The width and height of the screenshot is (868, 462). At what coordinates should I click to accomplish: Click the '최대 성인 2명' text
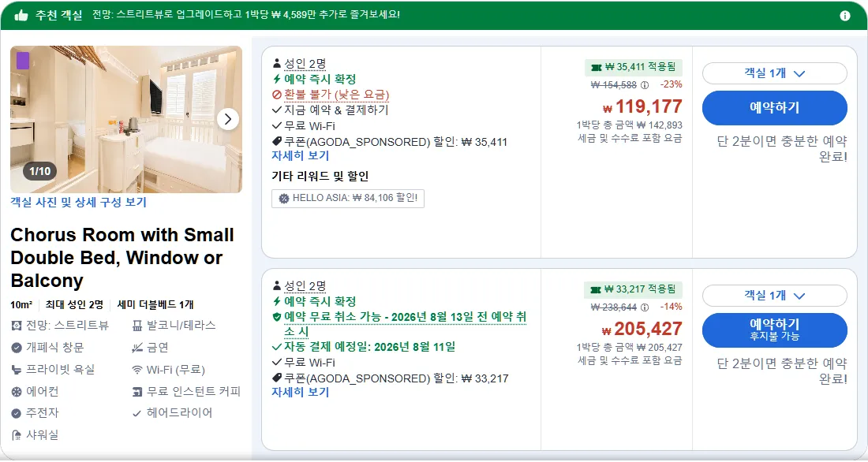(74, 305)
